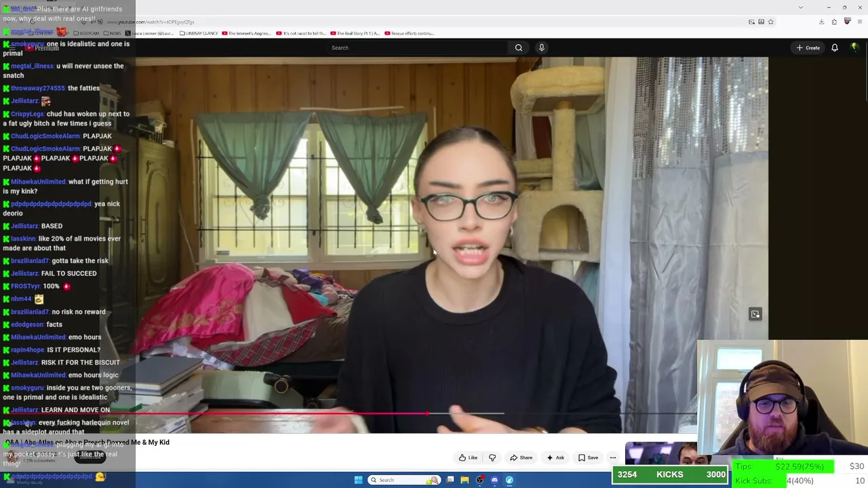Click the Windows taskbar search box

tap(404, 480)
